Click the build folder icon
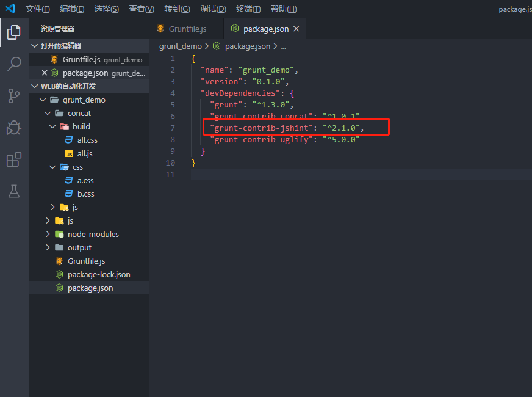This screenshot has width=532, height=397. (64, 126)
